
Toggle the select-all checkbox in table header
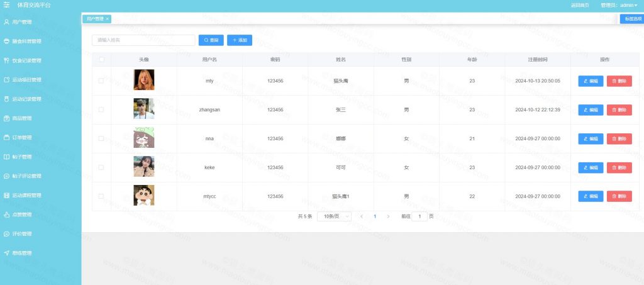pos(101,60)
